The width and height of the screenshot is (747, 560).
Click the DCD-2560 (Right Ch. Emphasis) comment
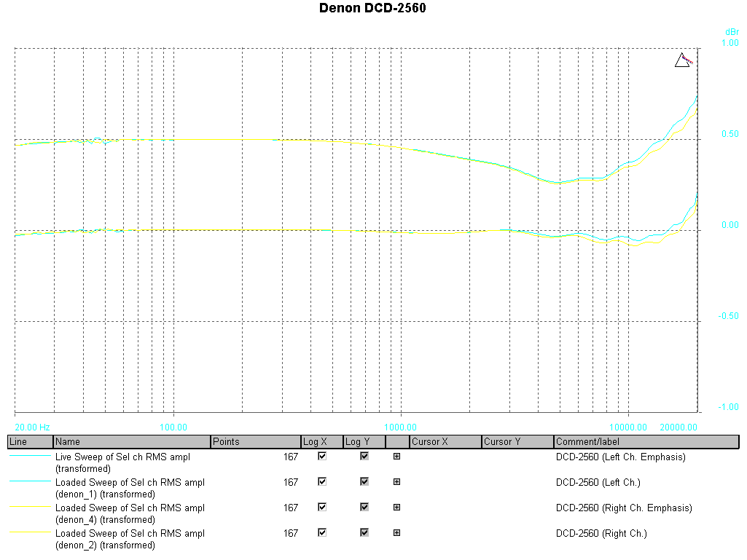tap(624, 508)
